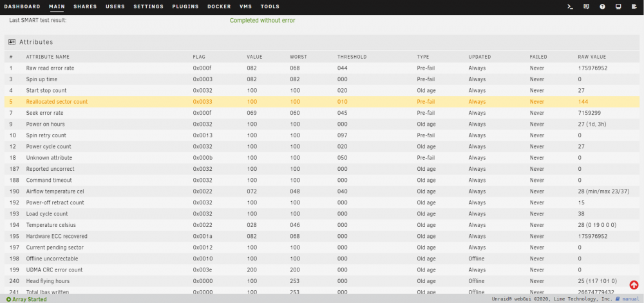Select the 'Raw read error rate' row
The height and width of the screenshot is (303, 644).
[x=322, y=68]
